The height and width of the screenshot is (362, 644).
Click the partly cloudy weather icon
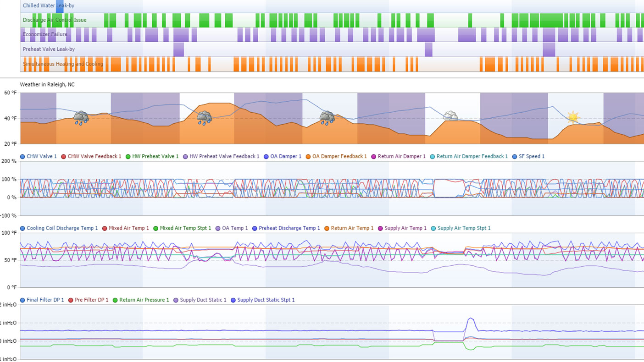450,115
